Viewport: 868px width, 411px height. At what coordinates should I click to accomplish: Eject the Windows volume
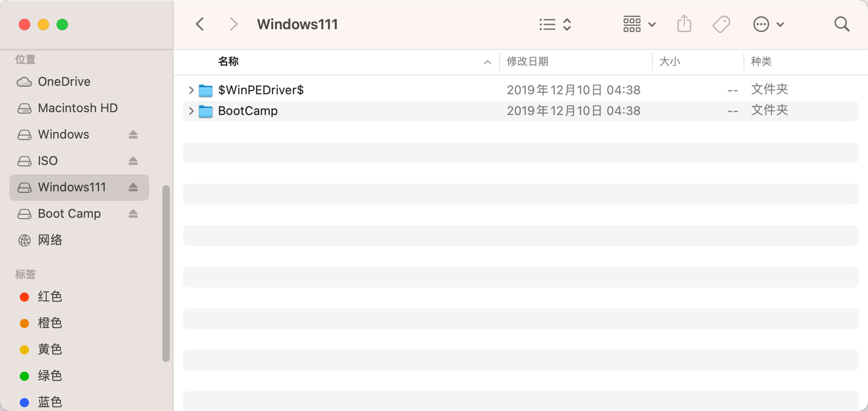[134, 135]
